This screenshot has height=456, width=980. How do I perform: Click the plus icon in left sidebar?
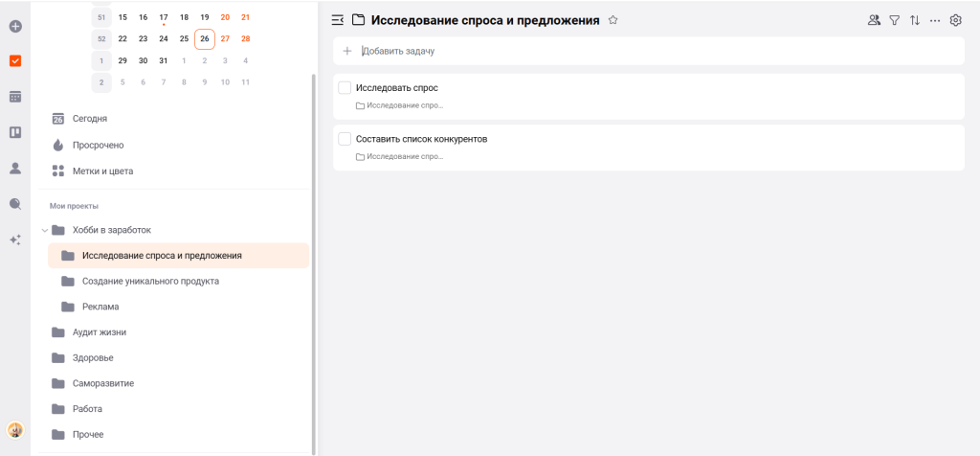(x=15, y=26)
